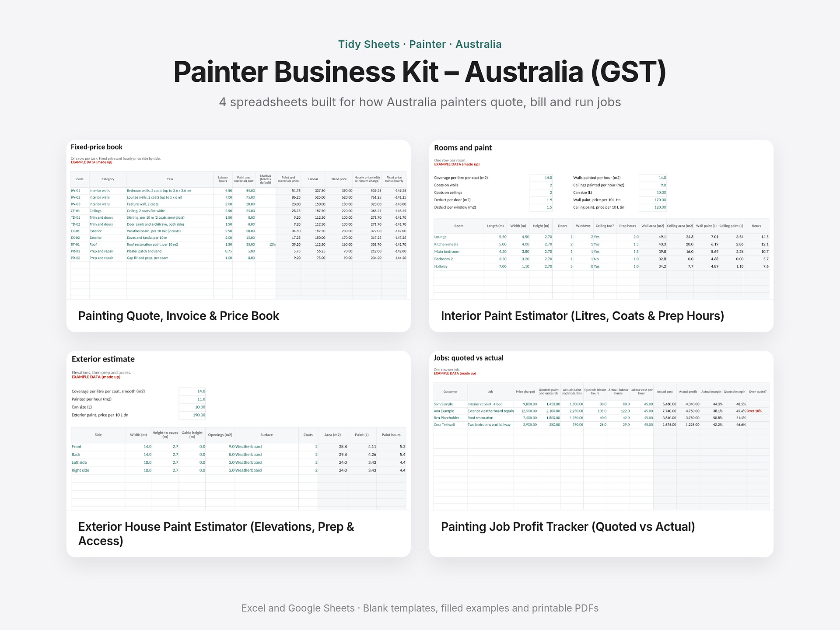
Task: Click the 'Markup (blank = default)' column header
Action: coord(266,179)
